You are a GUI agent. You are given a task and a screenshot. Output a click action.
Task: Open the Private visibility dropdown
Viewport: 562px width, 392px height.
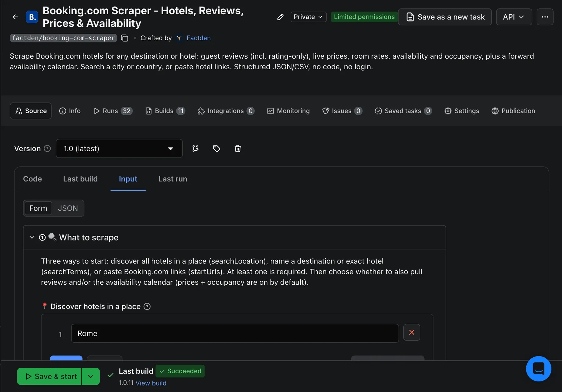pos(308,17)
